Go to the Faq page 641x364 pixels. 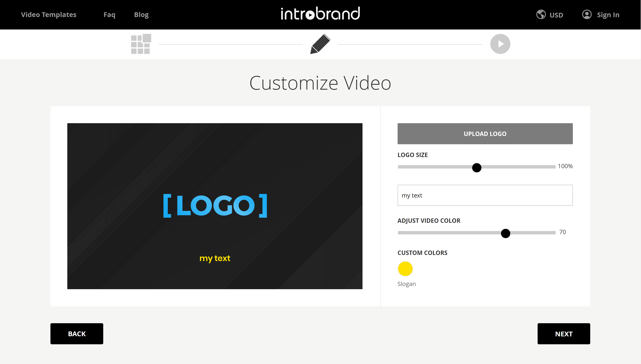pyautogui.click(x=109, y=14)
